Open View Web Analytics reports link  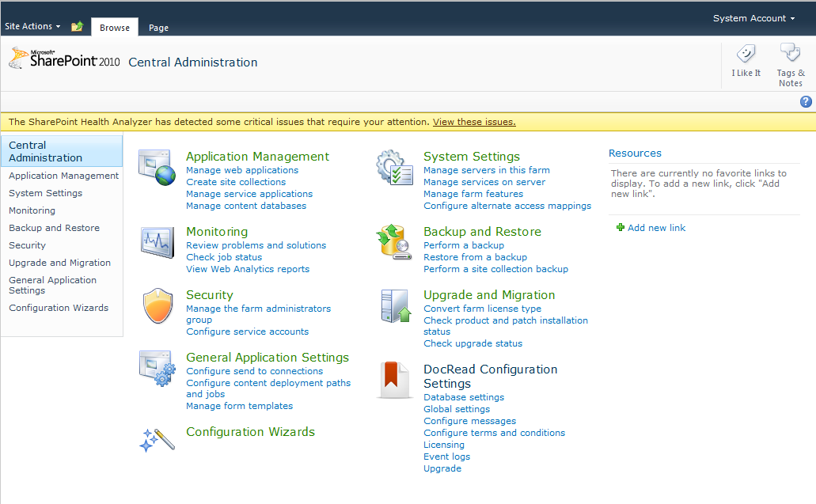(248, 269)
